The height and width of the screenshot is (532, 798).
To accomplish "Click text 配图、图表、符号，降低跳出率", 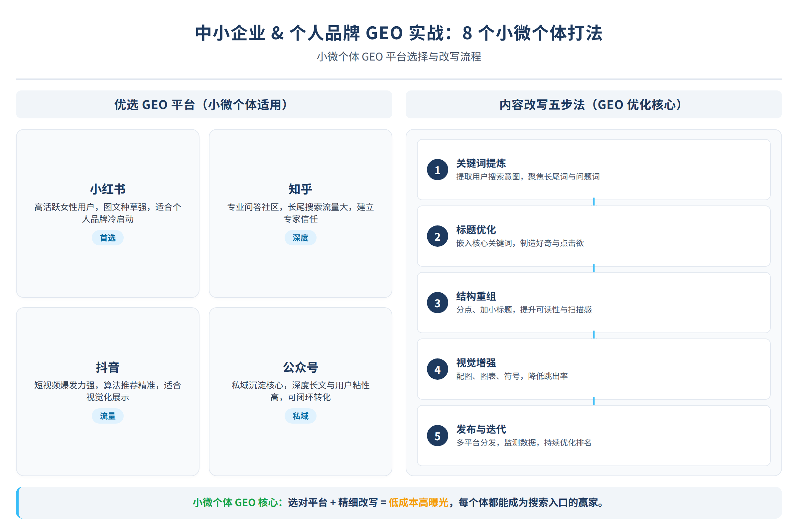I will coord(512,376).
